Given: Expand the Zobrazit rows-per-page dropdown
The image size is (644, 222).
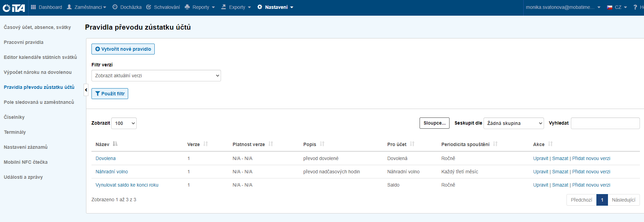Looking at the screenshot, I should (x=124, y=123).
